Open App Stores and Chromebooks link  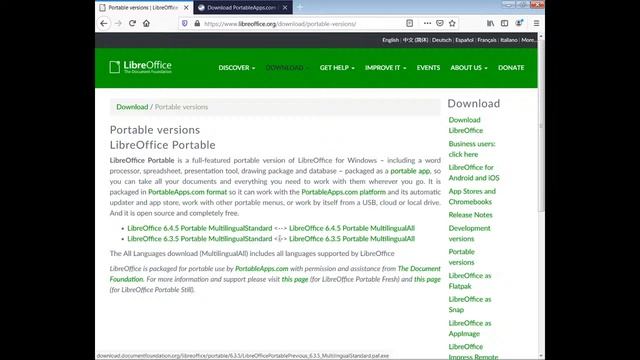[472, 196]
